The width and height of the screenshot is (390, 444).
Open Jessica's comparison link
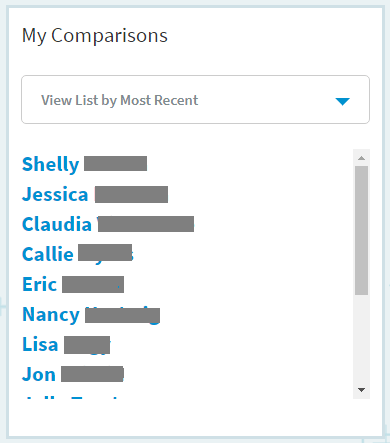pyautogui.click(x=95, y=194)
